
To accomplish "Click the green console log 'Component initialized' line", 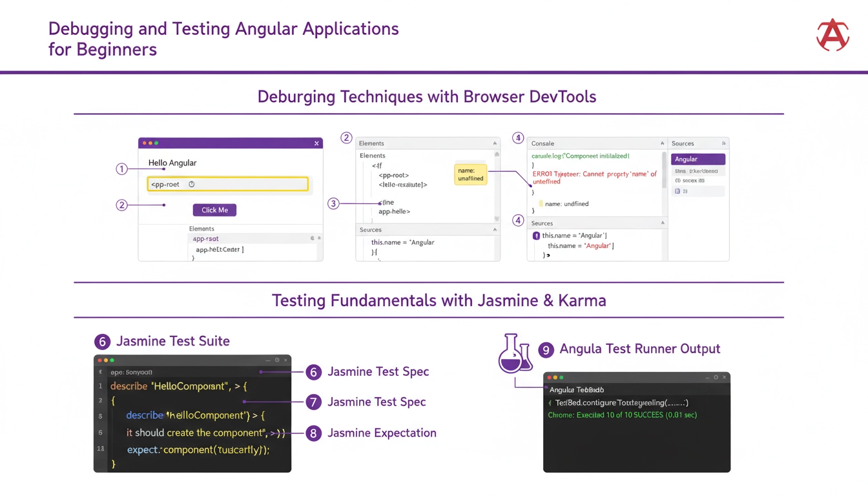I will (x=581, y=156).
